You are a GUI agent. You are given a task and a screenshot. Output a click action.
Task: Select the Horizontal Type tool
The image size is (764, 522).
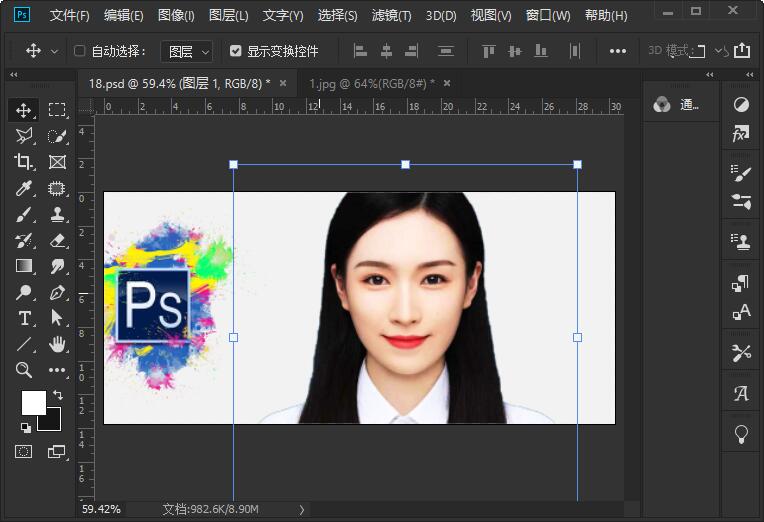(x=23, y=318)
